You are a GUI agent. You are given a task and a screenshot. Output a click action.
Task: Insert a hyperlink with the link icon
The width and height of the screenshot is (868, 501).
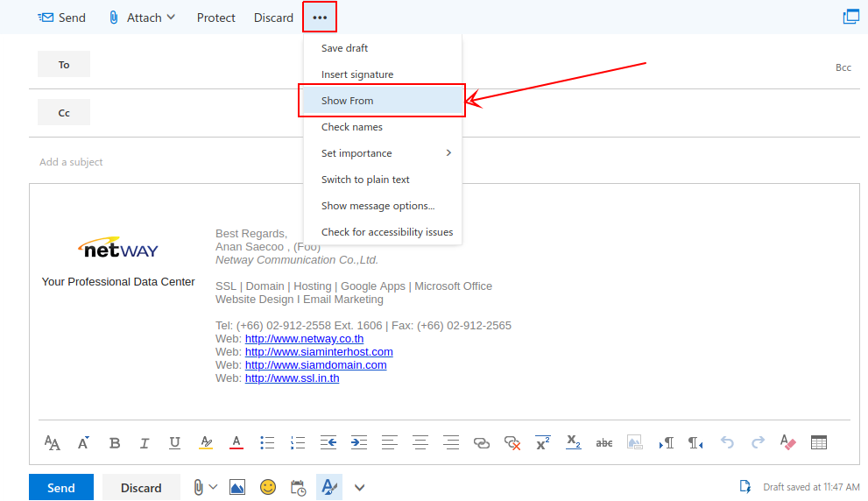coord(482,443)
